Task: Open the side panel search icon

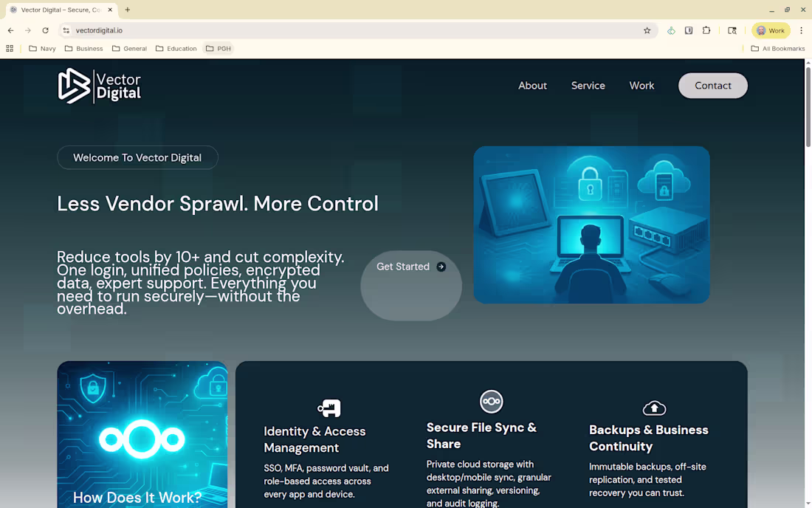Action: (x=732, y=30)
